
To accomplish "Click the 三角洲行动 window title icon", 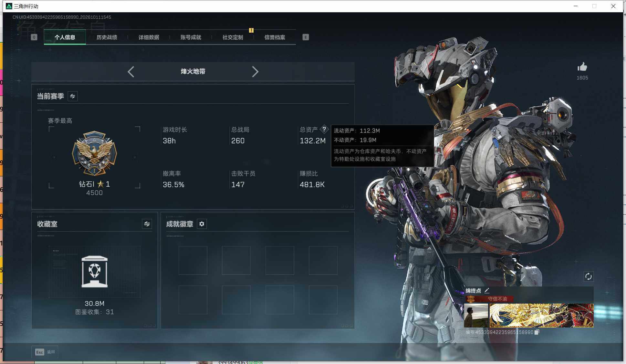I will 9,6.
